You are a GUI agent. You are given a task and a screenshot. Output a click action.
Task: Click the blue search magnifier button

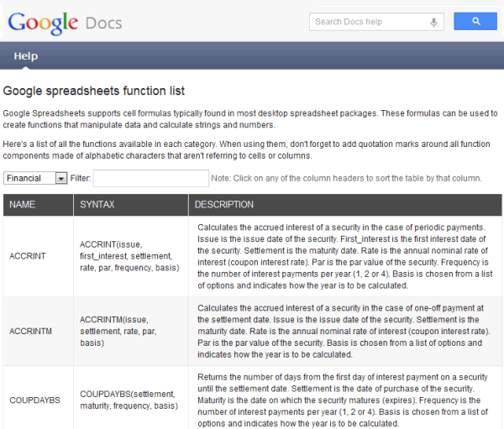[475, 21]
